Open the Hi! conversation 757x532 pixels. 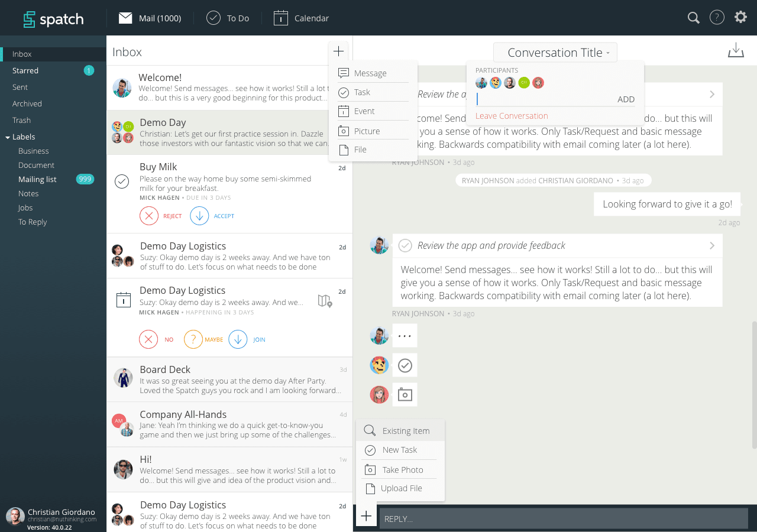(x=229, y=469)
